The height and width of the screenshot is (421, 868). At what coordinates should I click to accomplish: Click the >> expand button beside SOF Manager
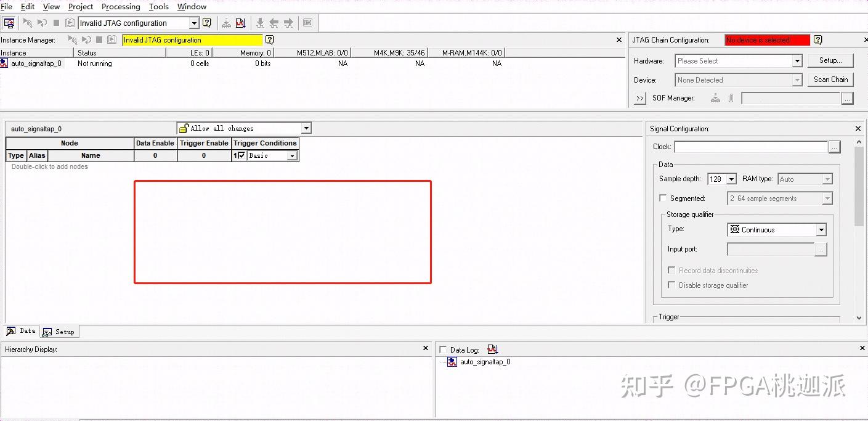[640, 98]
